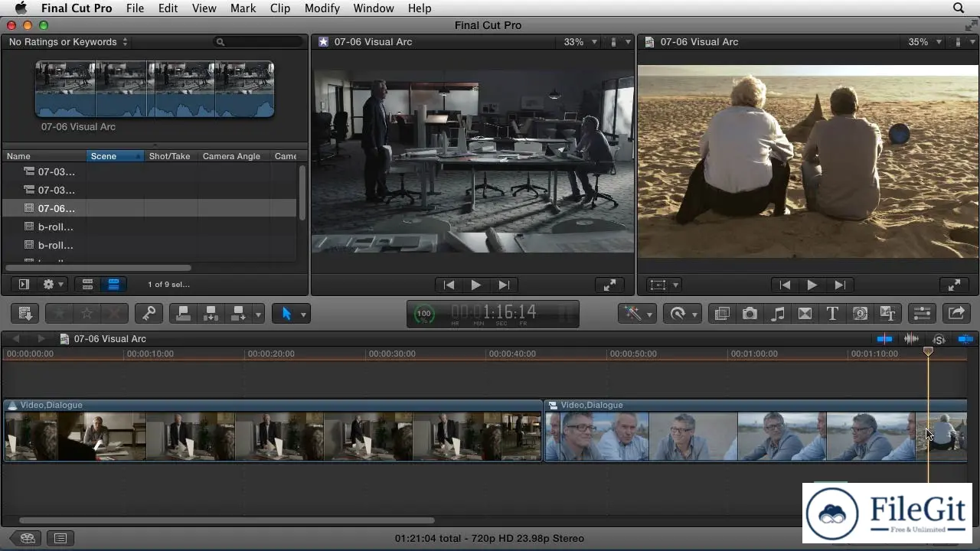The image size is (980, 551).
Task: Show the Photos Browser camera icon
Action: 750,313
